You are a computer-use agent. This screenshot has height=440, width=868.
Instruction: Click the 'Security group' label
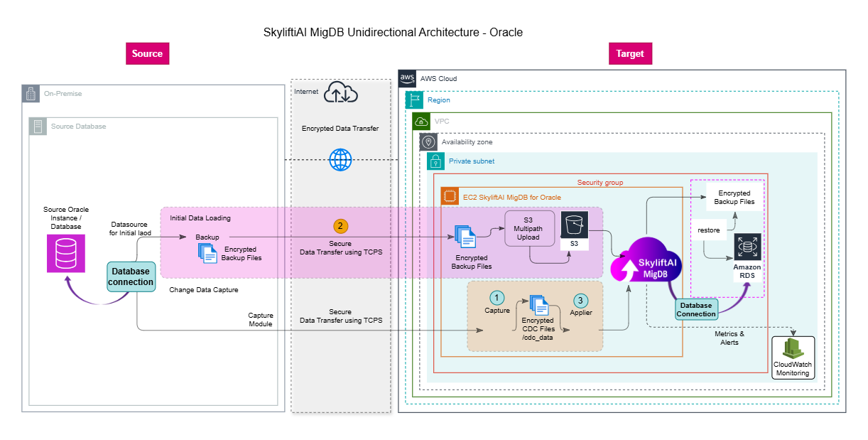tap(600, 183)
